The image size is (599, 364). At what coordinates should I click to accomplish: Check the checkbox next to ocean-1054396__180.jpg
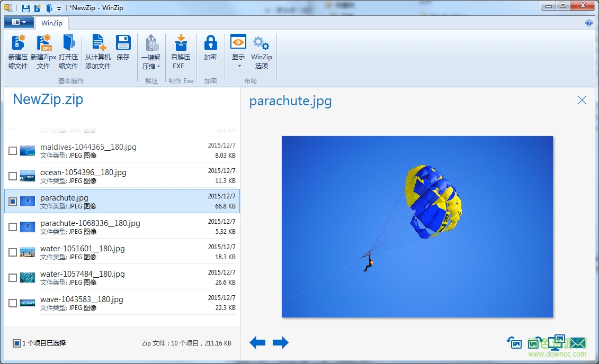[x=12, y=176]
